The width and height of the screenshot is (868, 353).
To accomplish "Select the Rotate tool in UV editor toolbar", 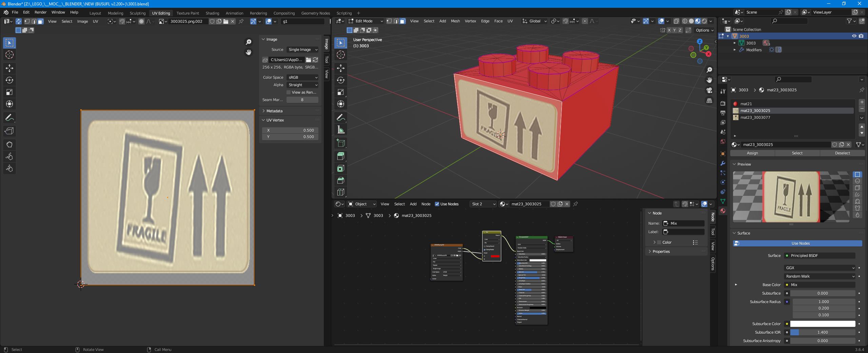I will (9, 80).
